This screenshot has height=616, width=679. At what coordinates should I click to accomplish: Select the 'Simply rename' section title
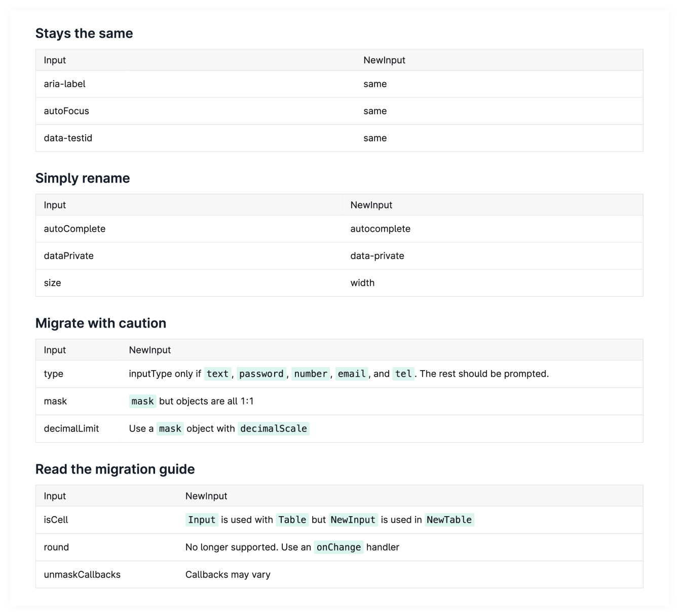83,178
